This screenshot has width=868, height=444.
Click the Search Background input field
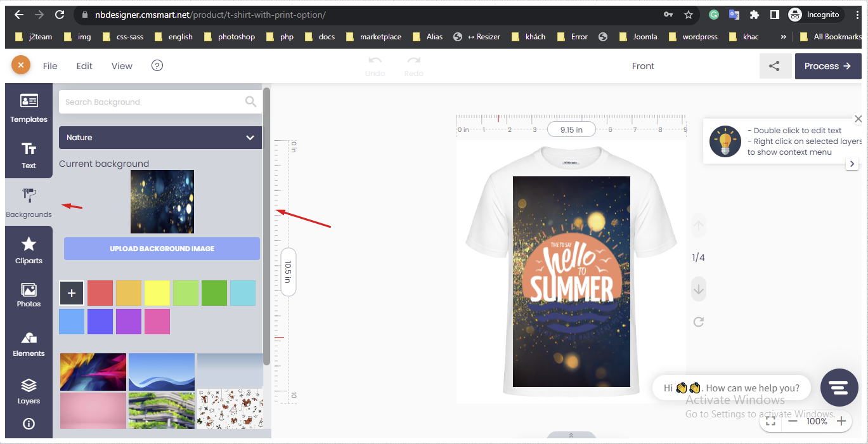[152, 101]
